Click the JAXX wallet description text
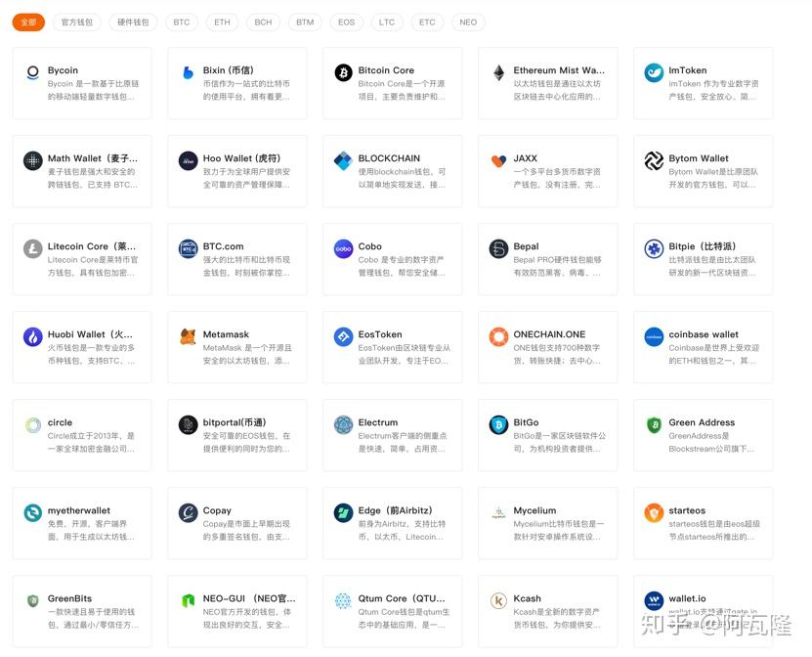Image resolution: width=812 pixels, height=657 pixels. tap(557, 178)
